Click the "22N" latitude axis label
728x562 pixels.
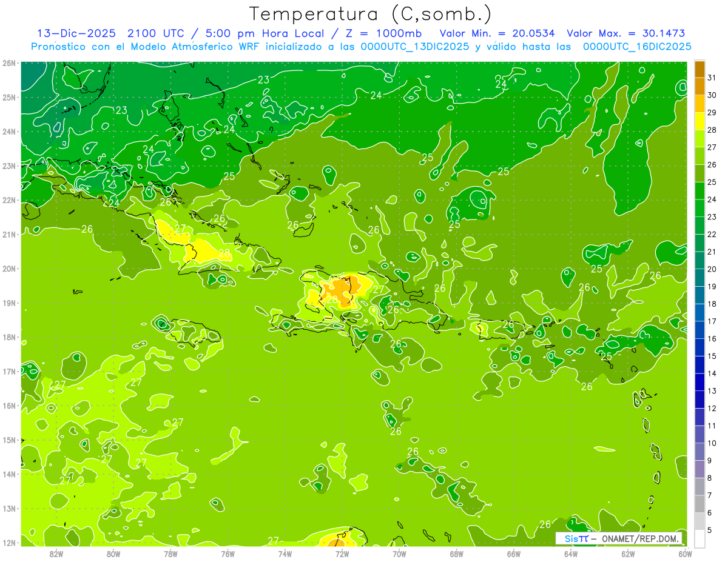point(9,200)
